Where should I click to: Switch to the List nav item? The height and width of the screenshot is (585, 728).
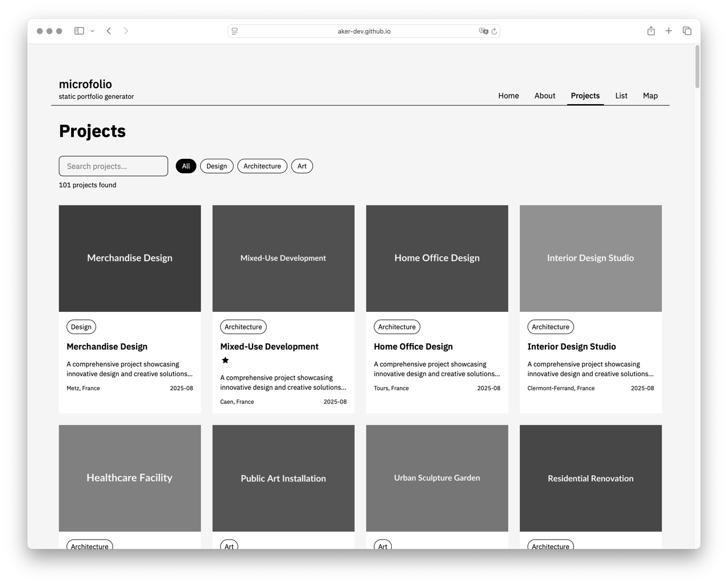point(621,96)
